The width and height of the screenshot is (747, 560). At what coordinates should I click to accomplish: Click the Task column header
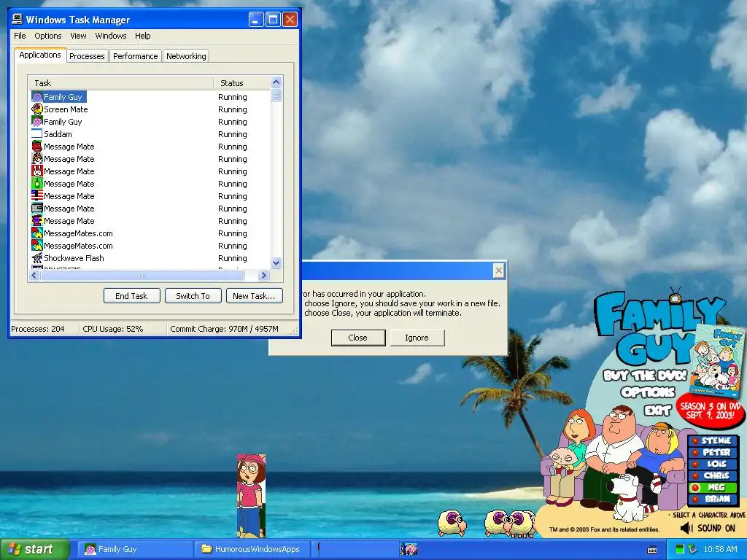(120, 83)
